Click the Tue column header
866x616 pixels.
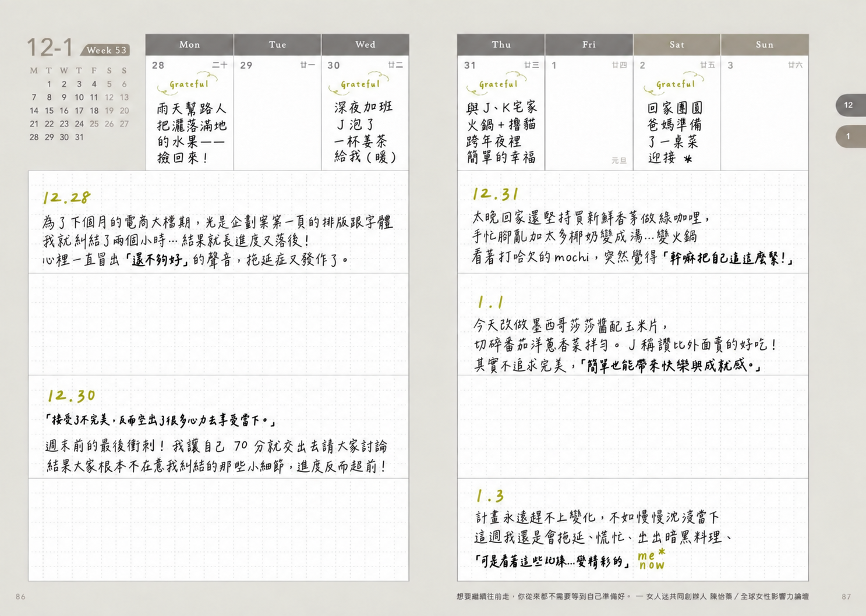click(277, 45)
